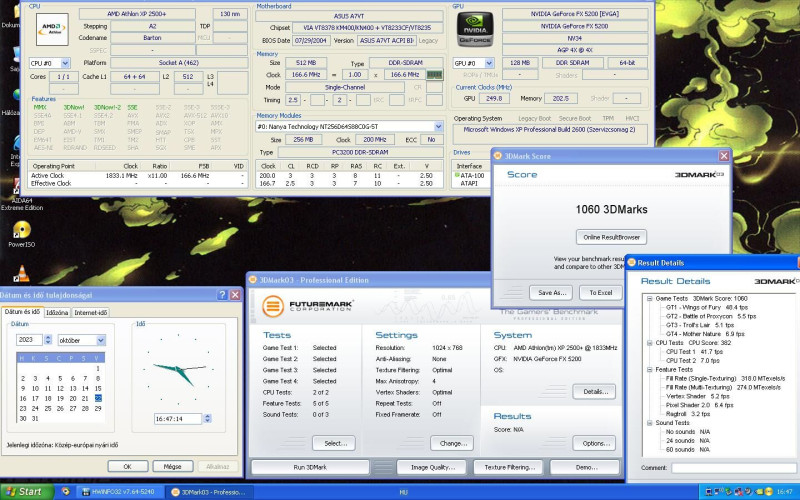The height and width of the screenshot is (500, 800).
Task: Click the 3DMark03 Professional Edition title icon
Action: coord(253,280)
